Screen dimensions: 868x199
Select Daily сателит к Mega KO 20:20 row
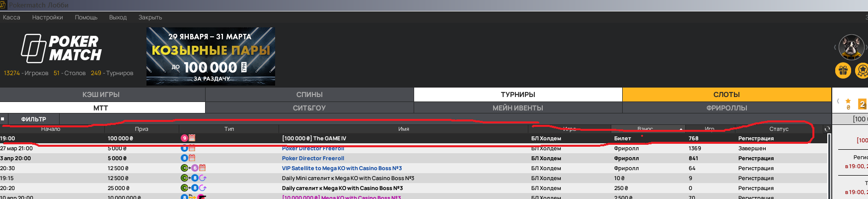tap(413, 188)
